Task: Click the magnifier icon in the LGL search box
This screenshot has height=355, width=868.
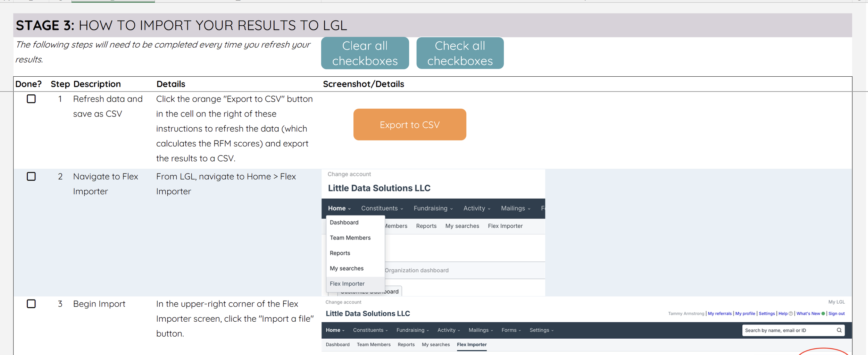Action: coord(839,330)
